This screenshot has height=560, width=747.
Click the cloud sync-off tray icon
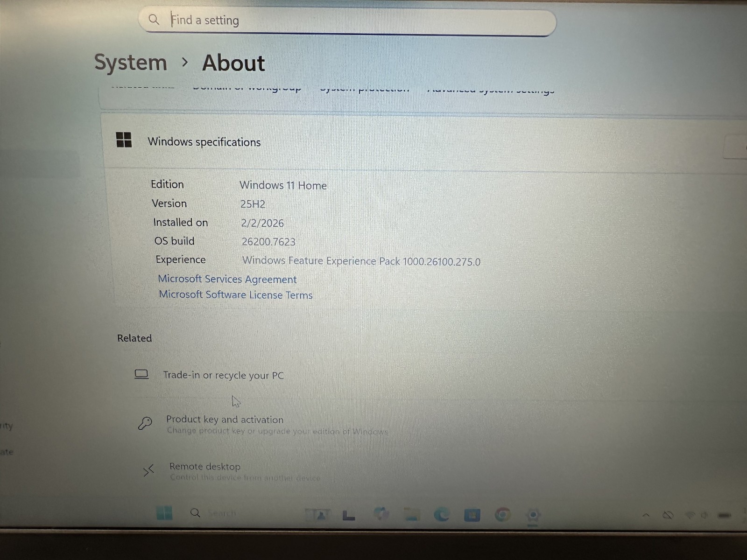(x=668, y=515)
